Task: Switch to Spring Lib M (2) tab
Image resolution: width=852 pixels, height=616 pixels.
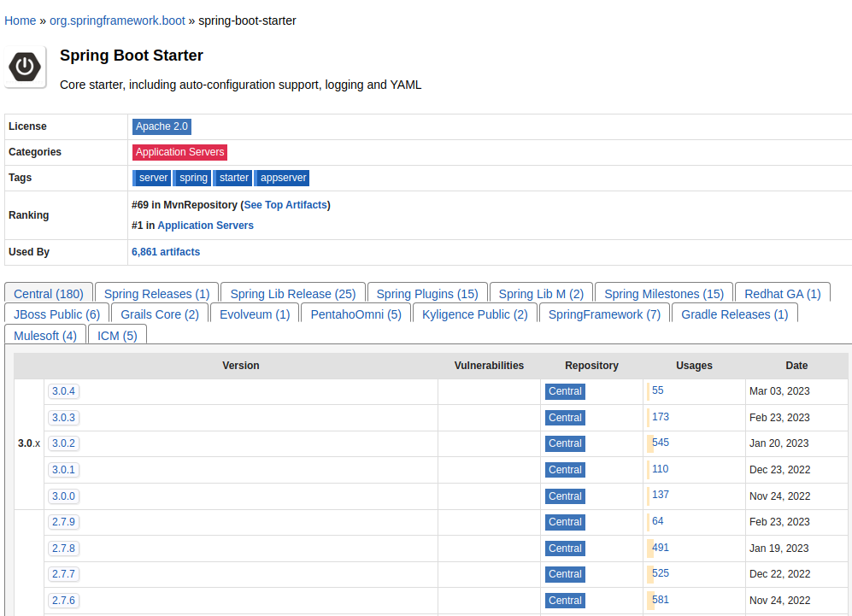Action: coord(541,294)
